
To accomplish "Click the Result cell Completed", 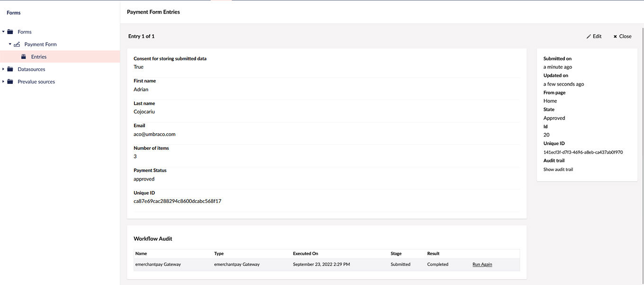I will [438, 265].
